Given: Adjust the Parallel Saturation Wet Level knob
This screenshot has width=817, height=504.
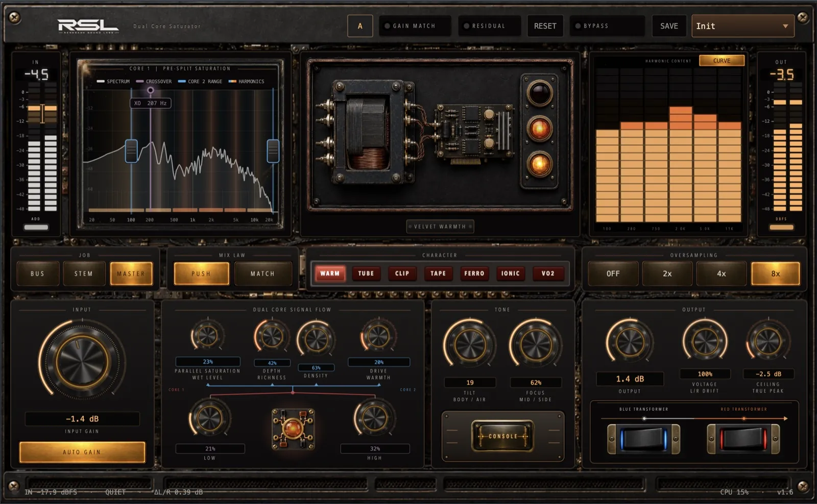Looking at the screenshot, I should click(x=207, y=335).
